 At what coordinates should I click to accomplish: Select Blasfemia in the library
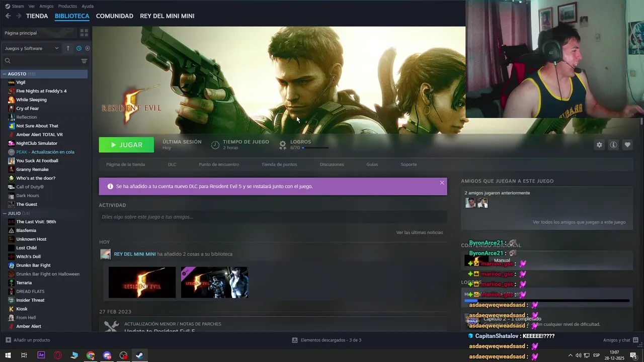pos(26,230)
